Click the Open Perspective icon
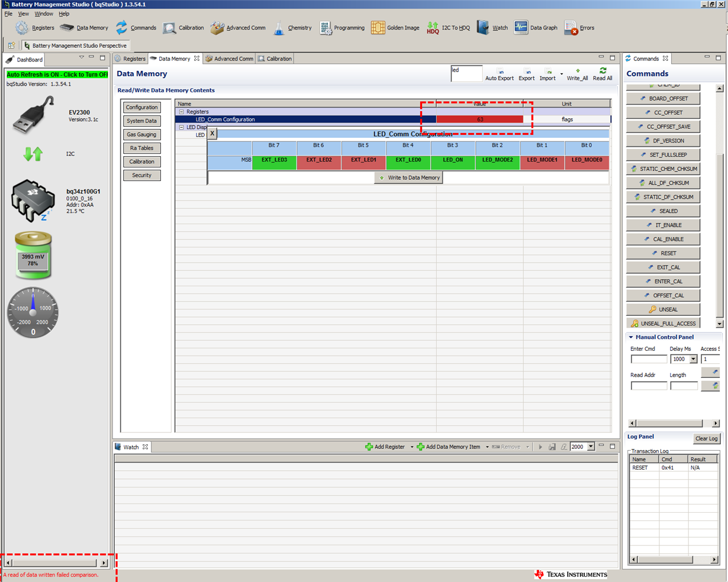The width and height of the screenshot is (728, 582). 12,45
